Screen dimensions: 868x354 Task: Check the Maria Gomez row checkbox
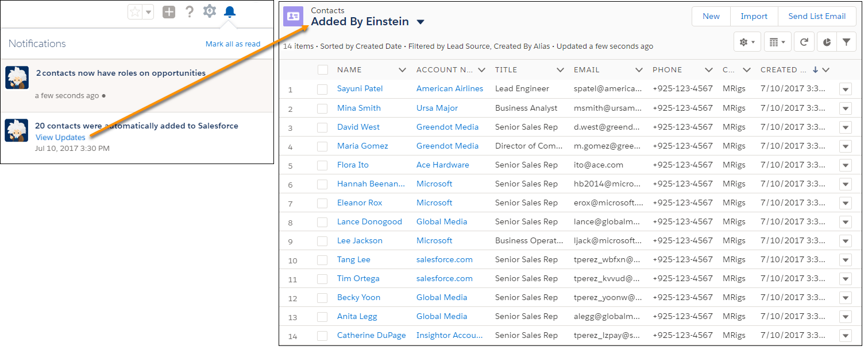click(x=323, y=146)
